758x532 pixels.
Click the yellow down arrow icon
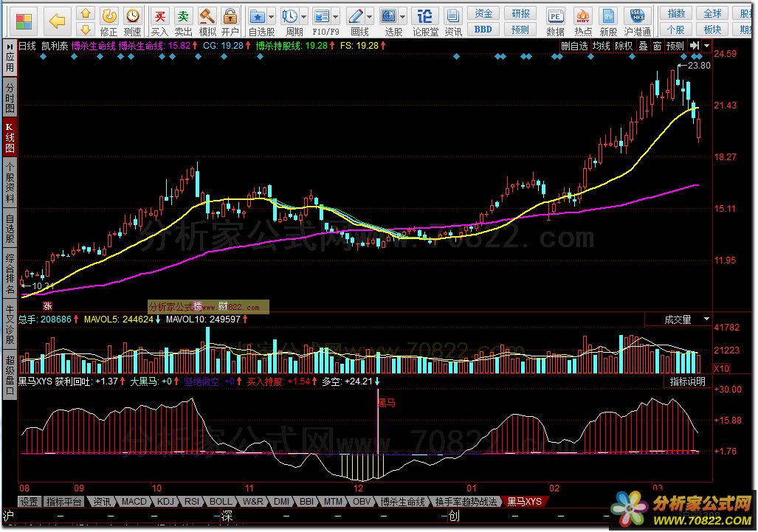[x=86, y=30]
